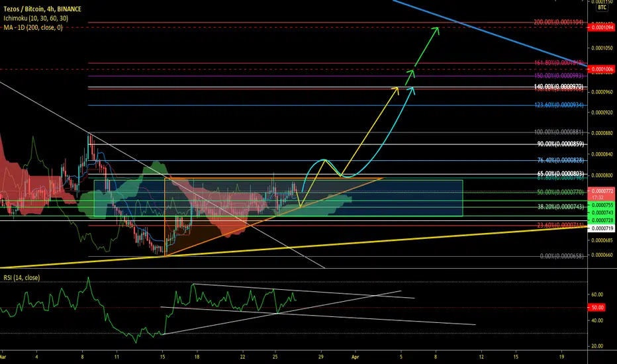Click the date 25 on time axis
Image resolution: width=617 pixels, height=364 pixels.
[275, 357]
